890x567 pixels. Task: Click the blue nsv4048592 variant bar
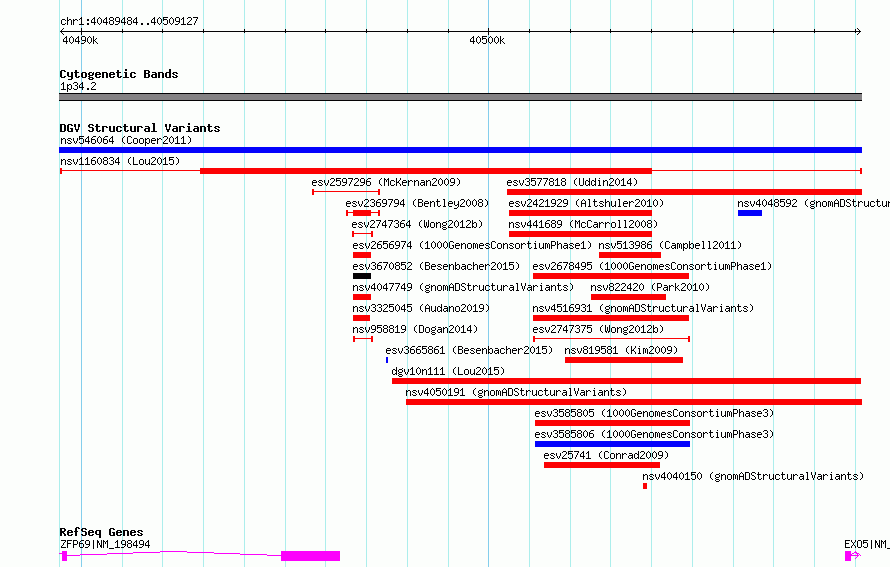[x=750, y=213]
